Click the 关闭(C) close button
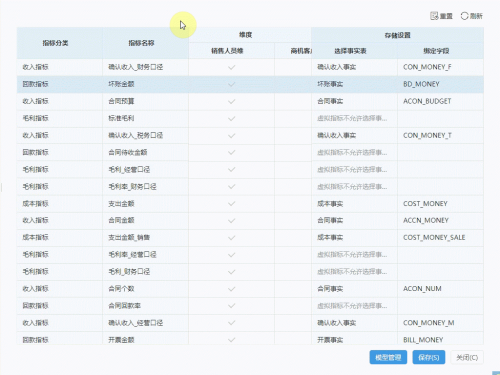 467,357
